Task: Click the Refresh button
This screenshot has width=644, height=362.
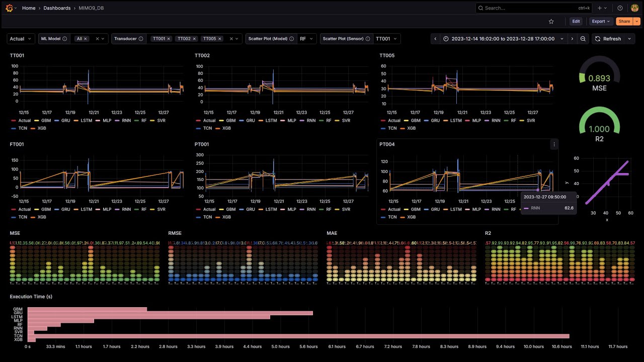Action: [608, 39]
